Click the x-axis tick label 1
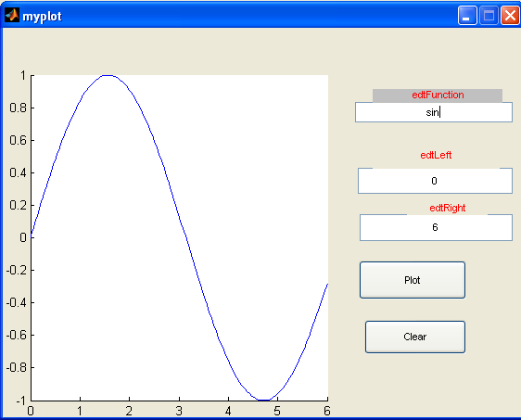This screenshot has width=521, height=420. (80, 411)
